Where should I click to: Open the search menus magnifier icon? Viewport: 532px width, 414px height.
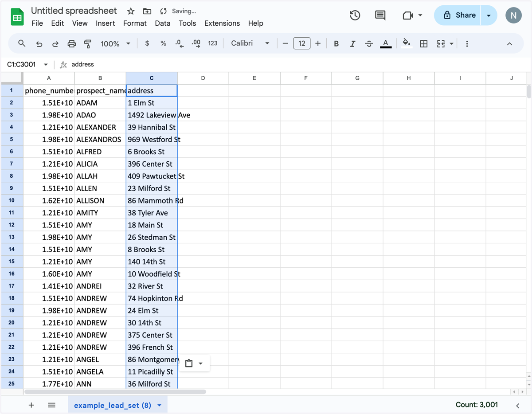coord(22,43)
